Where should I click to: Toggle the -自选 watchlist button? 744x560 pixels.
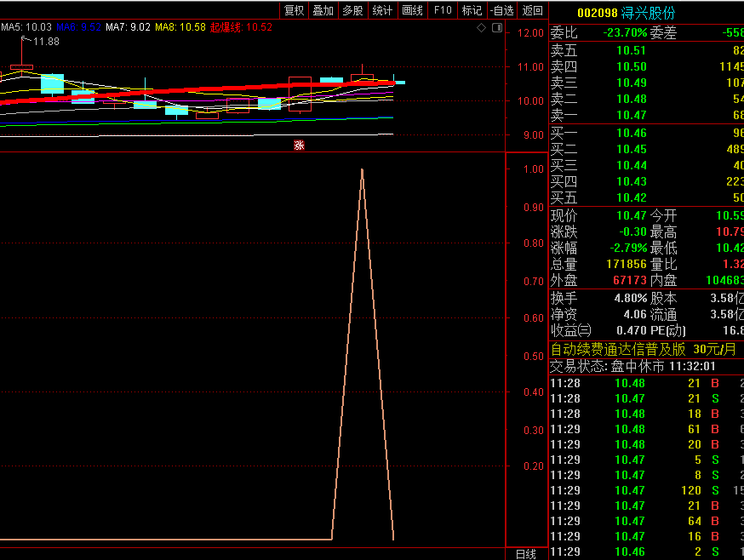click(x=502, y=10)
